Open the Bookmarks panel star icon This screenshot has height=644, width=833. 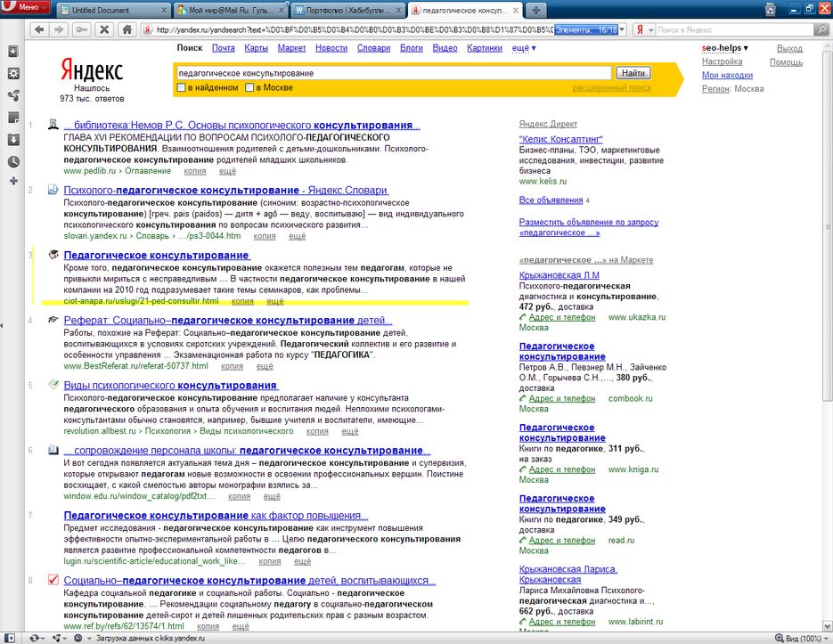pos(13,52)
